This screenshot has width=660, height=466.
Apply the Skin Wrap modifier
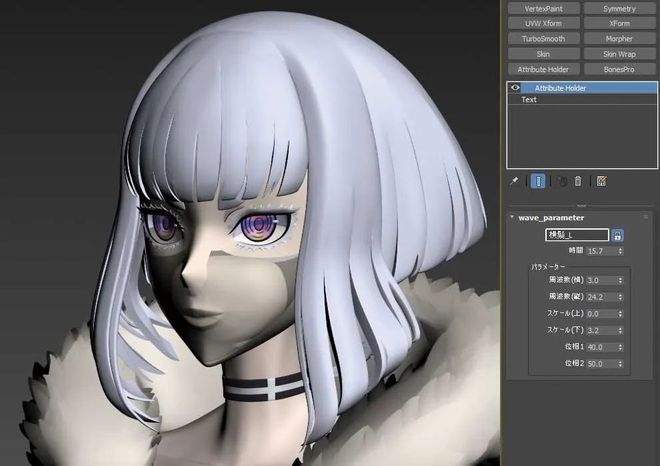click(619, 54)
